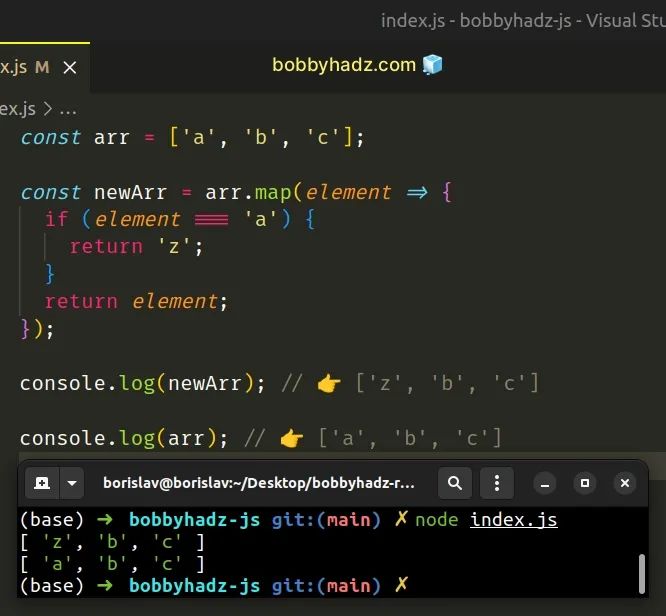Maximize the terminal window

[585, 483]
